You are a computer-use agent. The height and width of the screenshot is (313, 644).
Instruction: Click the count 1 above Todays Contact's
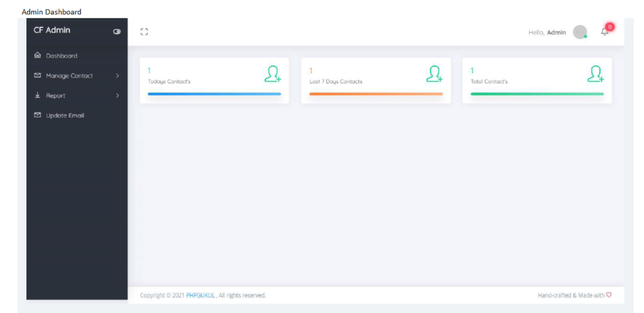pyautogui.click(x=149, y=71)
